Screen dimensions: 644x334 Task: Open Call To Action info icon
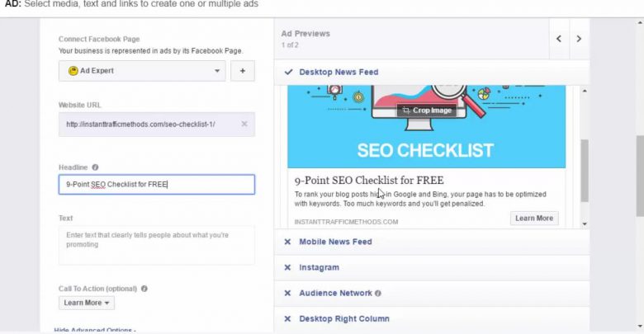[144, 289]
